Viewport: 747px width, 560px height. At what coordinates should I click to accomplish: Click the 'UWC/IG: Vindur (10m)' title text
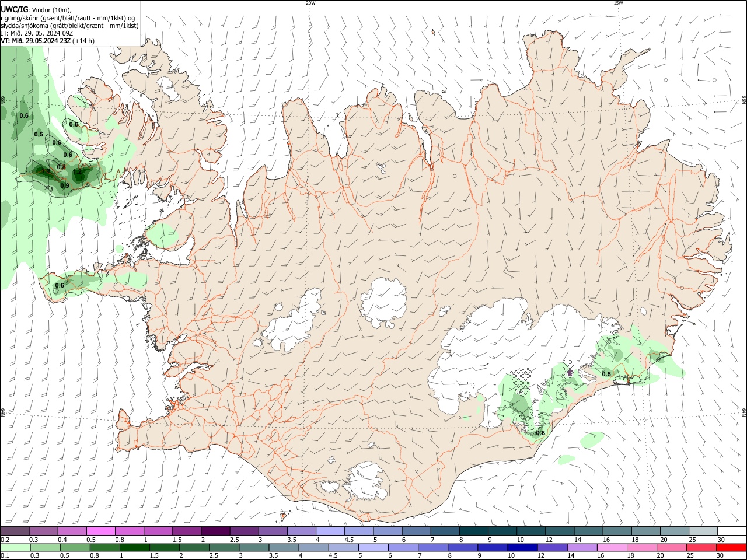pyautogui.click(x=35, y=9)
